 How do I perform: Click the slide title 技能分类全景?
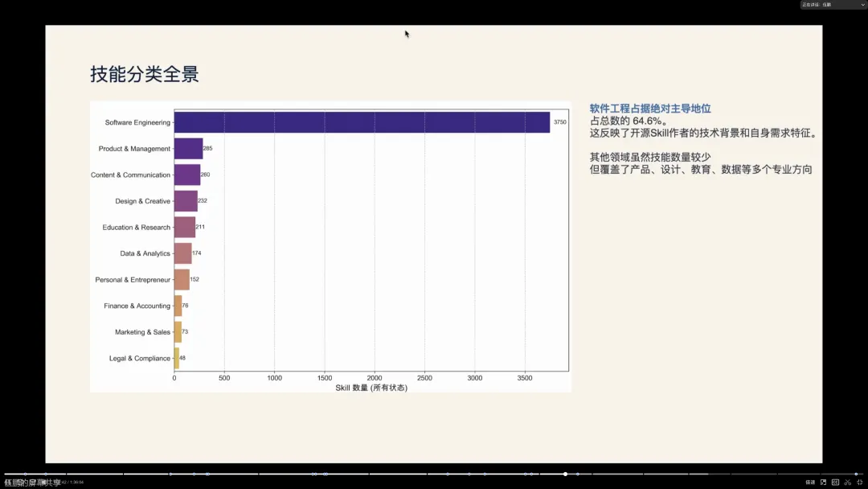click(145, 75)
